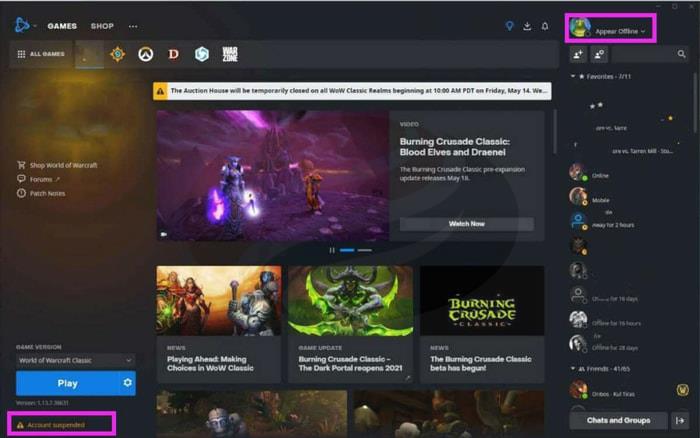
Task: Collapse the Favorites friends group
Action: (x=572, y=76)
